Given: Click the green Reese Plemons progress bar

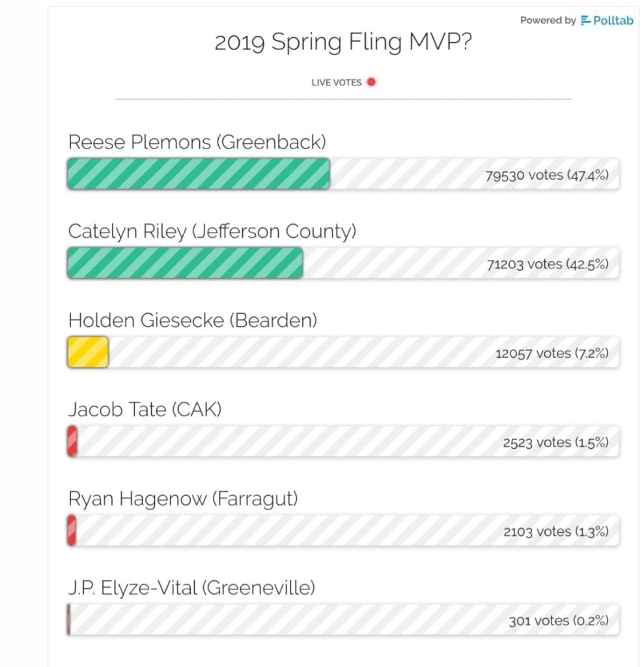Looking at the screenshot, I should tap(199, 173).
